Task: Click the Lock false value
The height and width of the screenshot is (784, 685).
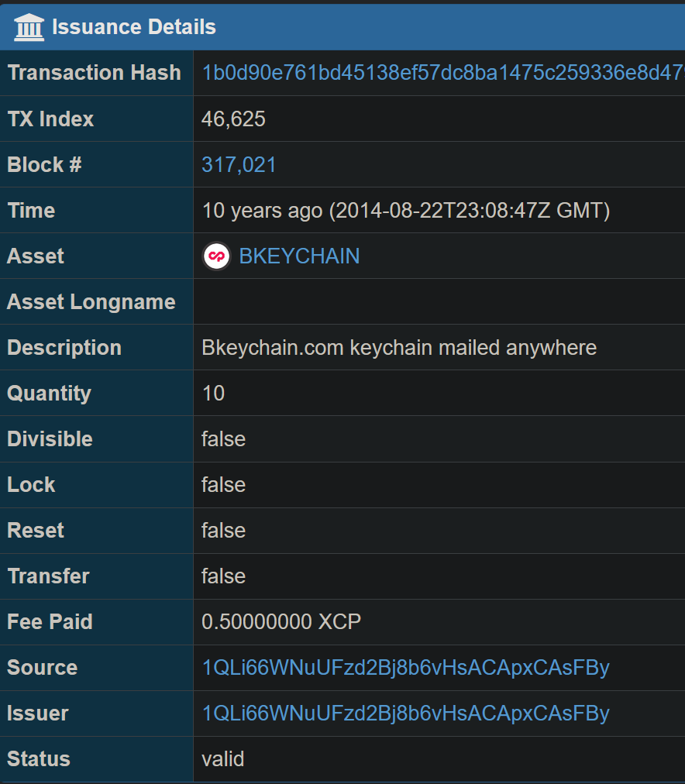Action: (x=223, y=485)
